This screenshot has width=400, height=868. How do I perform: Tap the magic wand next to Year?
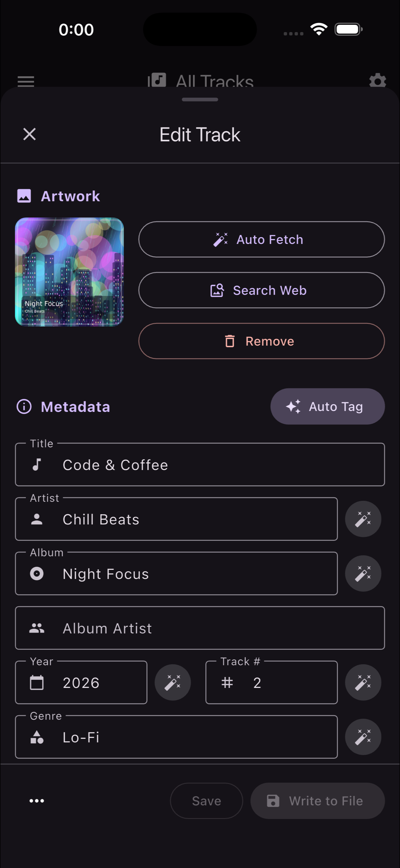[172, 682]
